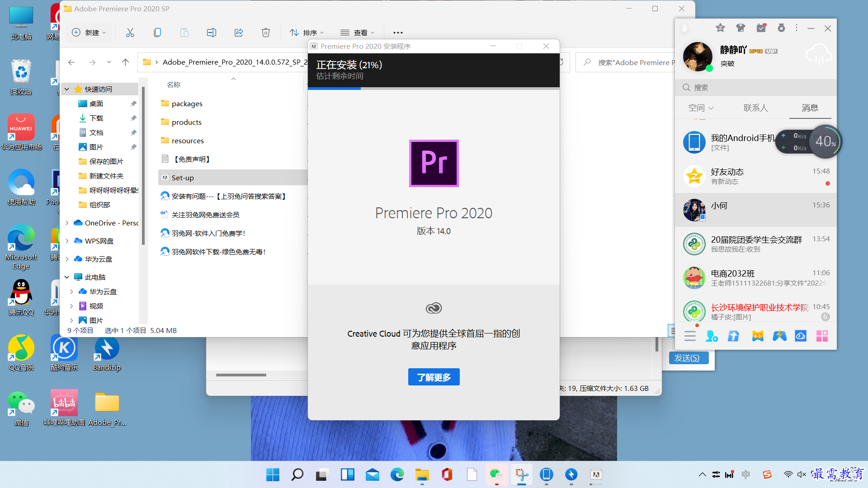Viewport: 868px width, 488px height.
Task: Open QQ games icon in bottom bar
Action: point(758,336)
